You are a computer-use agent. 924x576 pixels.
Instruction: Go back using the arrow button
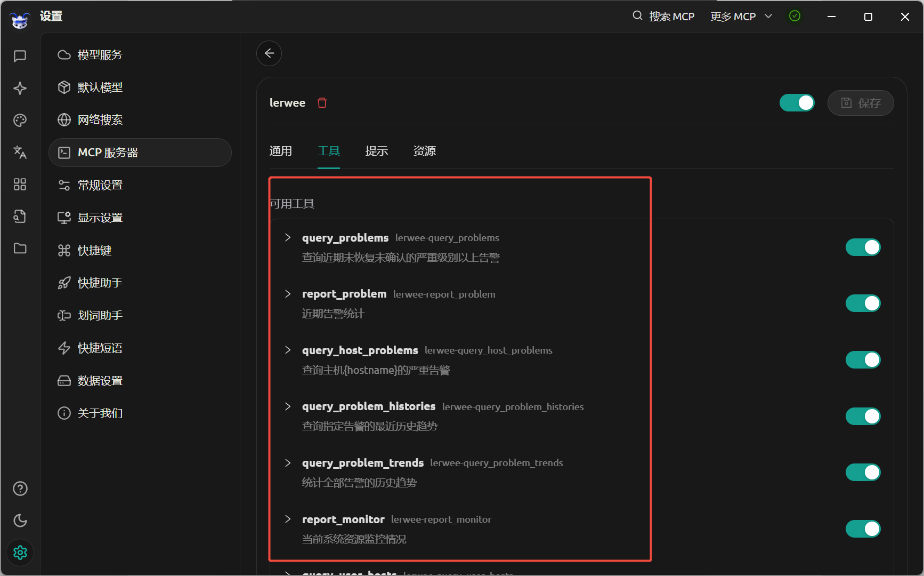pos(269,53)
